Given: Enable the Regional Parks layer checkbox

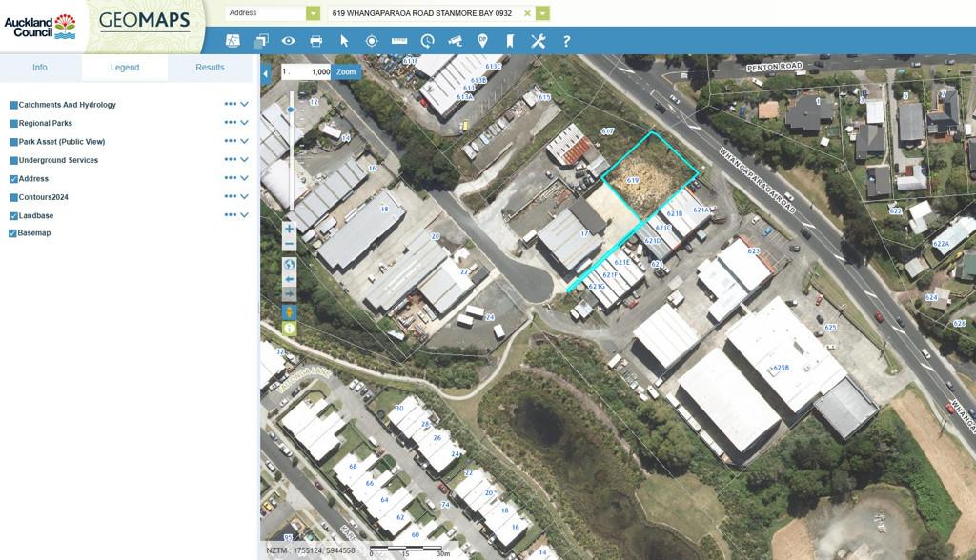Looking at the screenshot, I should click(14, 124).
